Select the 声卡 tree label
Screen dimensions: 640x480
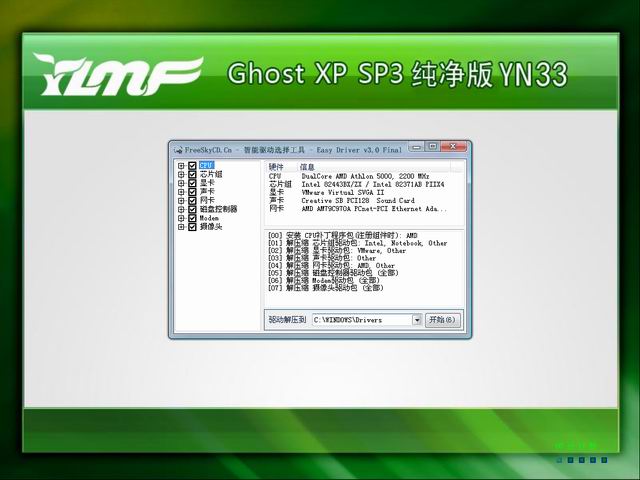(x=207, y=192)
